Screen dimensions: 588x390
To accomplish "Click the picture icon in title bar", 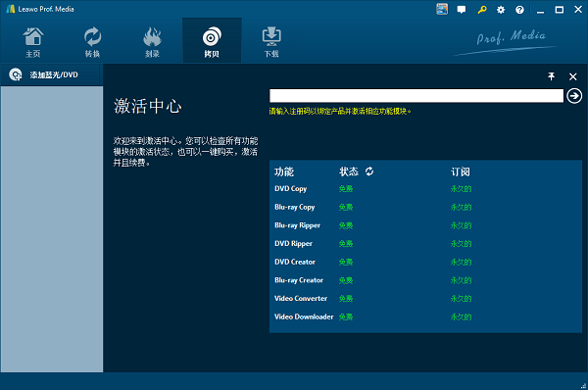I will (442, 10).
